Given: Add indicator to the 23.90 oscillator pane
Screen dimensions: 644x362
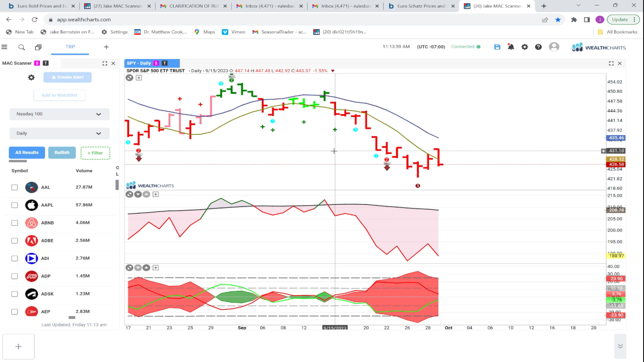Looking at the screenshot, I should click(156, 268).
